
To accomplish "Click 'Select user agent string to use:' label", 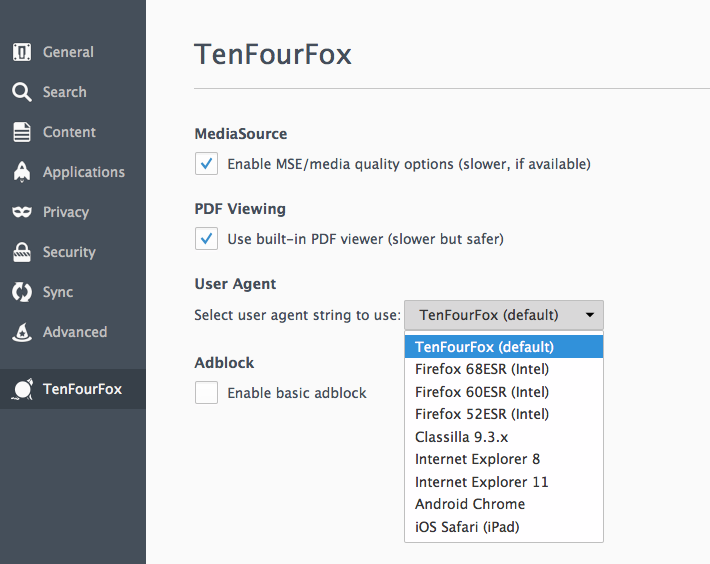I will pos(297,315).
